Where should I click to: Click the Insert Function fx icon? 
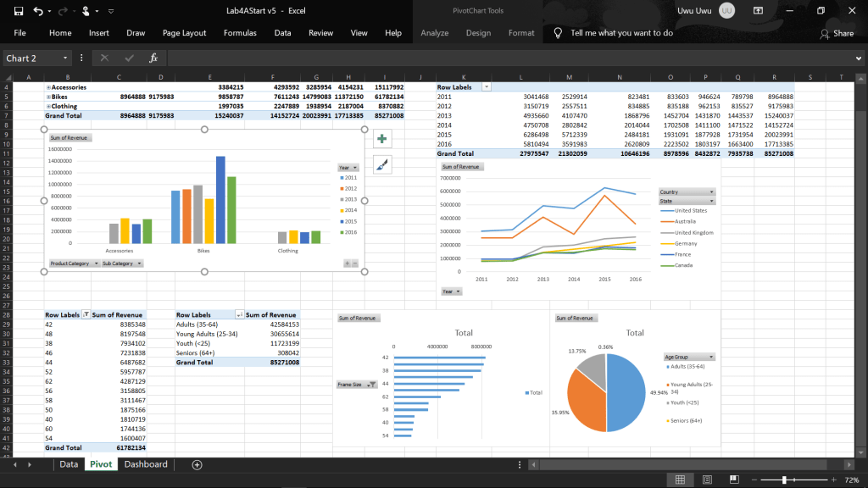[x=153, y=58]
